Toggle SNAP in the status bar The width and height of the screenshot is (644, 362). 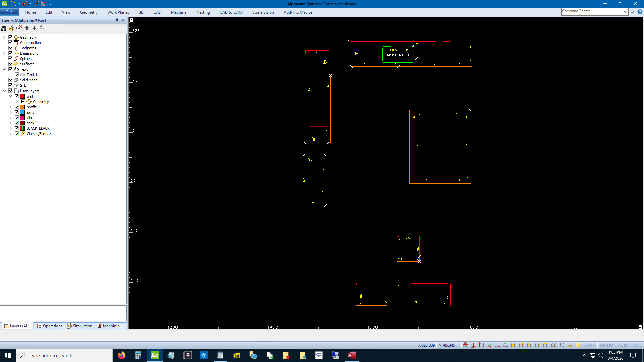(x=589, y=345)
